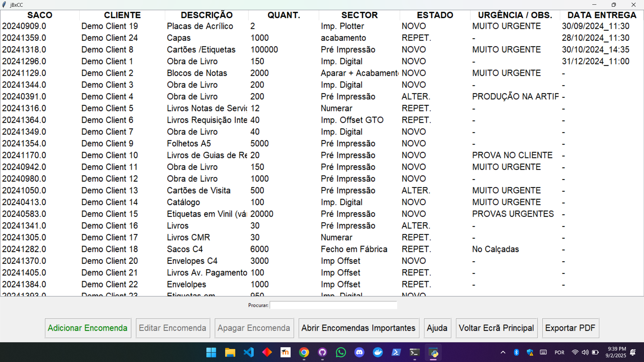Open the terminal icon in taskbar
Image resolution: width=644 pixels, height=362 pixels.
point(415,352)
